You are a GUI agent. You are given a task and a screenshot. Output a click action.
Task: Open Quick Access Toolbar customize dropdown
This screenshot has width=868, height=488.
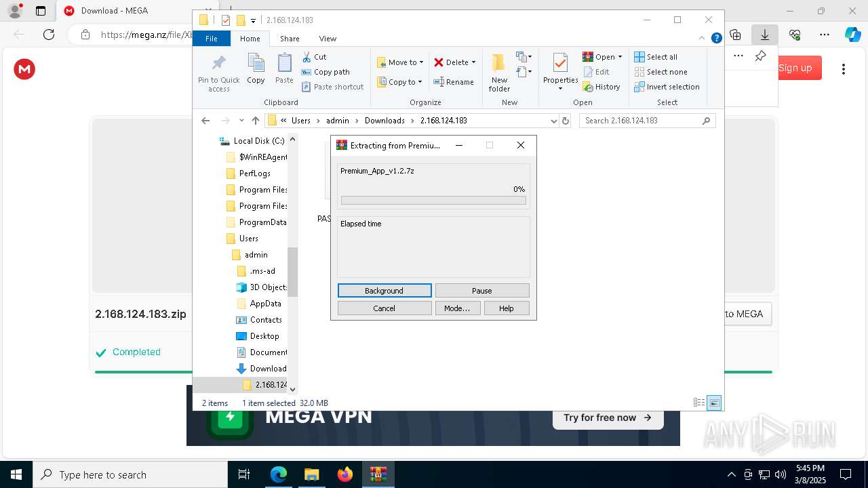(x=253, y=20)
